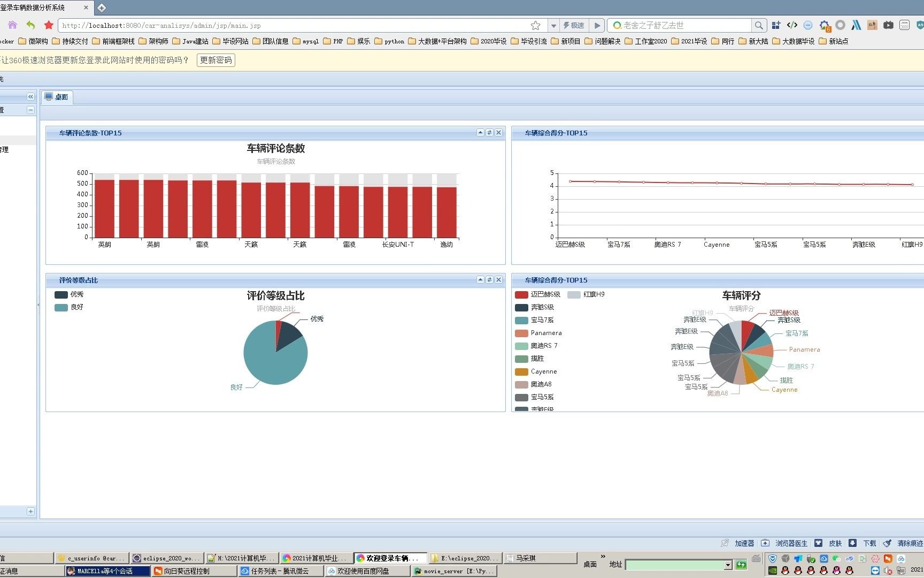Image resolution: width=924 pixels, height=578 pixels.
Task: Click the gray ring extension icon
Action: 840,25
